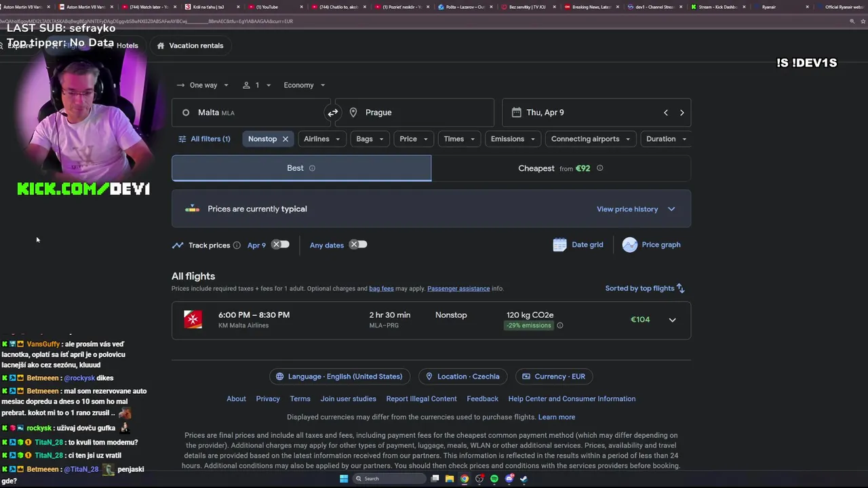This screenshot has height=488, width=868.
Task: Open the Duration filter dropdown
Action: [666, 139]
